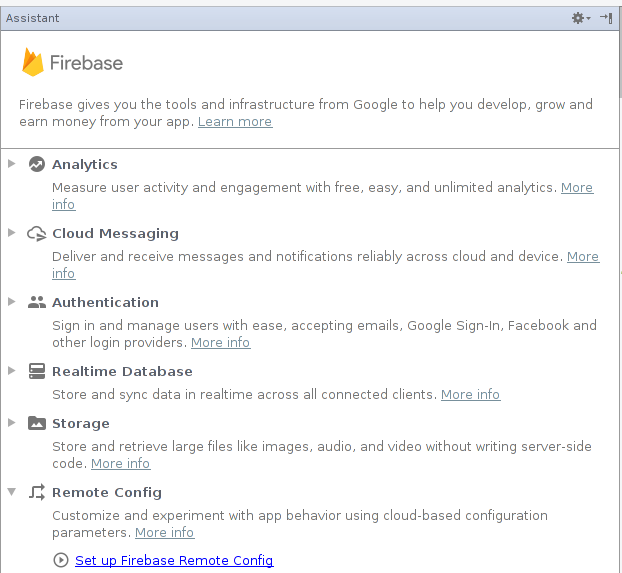
Task: Click the Analytics chart icon
Action: pyautogui.click(x=36, y=164)
